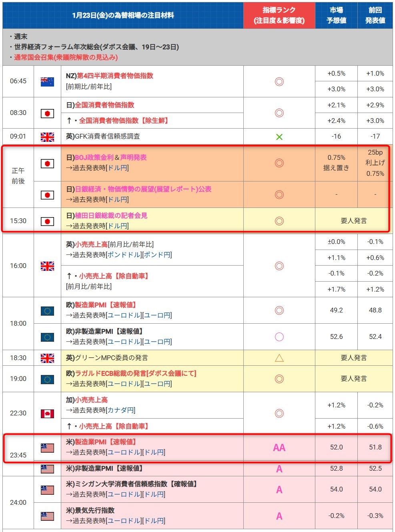395x532 pixels.
Task: Click the green X rank icon for GFK消費者信頼感調査
Action: pos(279,137)
